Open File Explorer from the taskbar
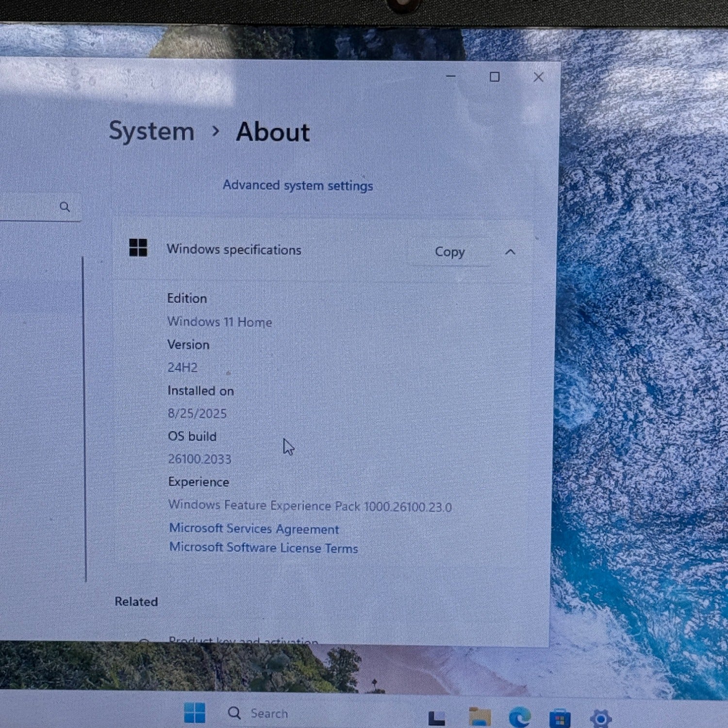This screenshot has width=728, height=728. click(480, 718)
